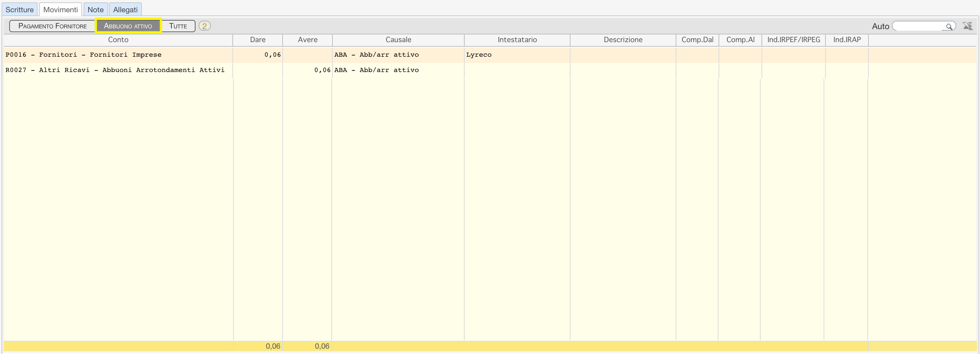980x354 pixels.
Task: Click the Comp.Al column header
Action: point(740,40)
